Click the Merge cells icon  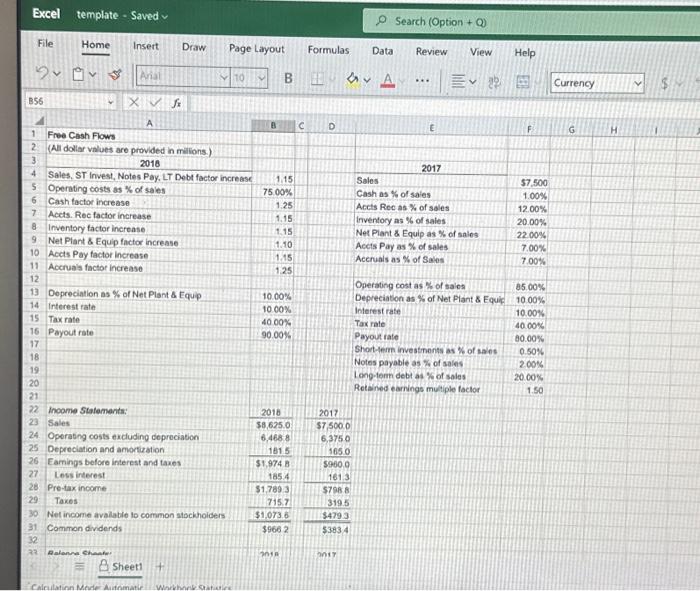click(x=523, y=82)
